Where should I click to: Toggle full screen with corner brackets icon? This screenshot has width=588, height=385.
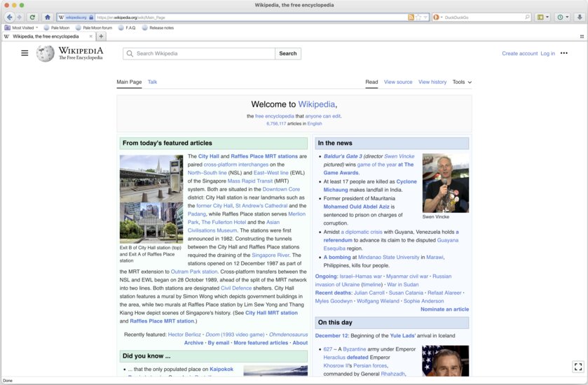point(578,367)
